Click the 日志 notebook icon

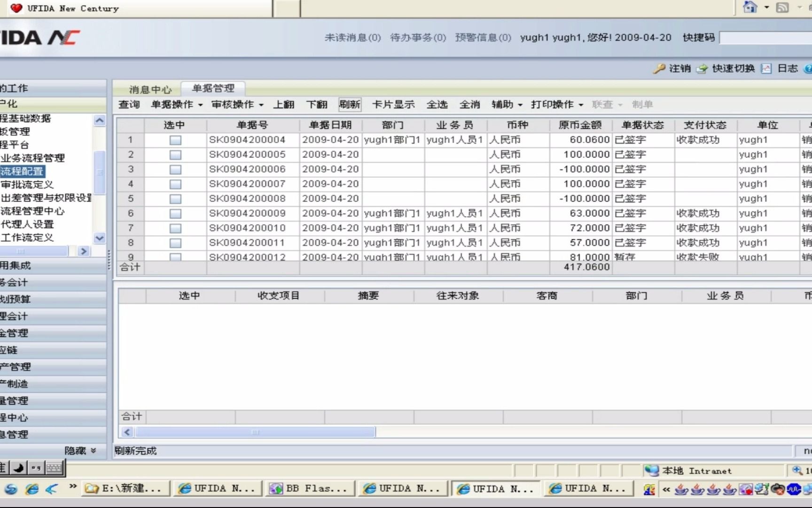click(766, 69)
